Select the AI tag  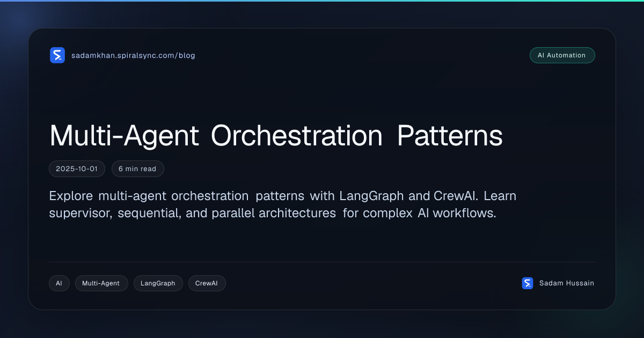pos(59,283)
